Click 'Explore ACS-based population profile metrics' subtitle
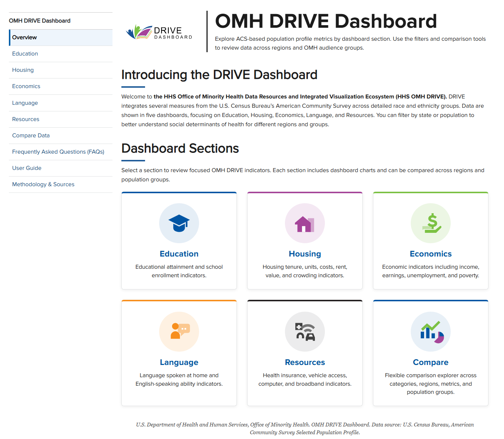 350,43
